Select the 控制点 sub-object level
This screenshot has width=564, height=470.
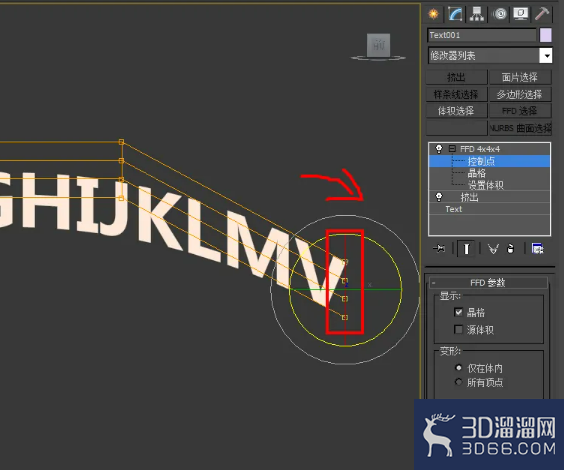(x=481, y=161)
